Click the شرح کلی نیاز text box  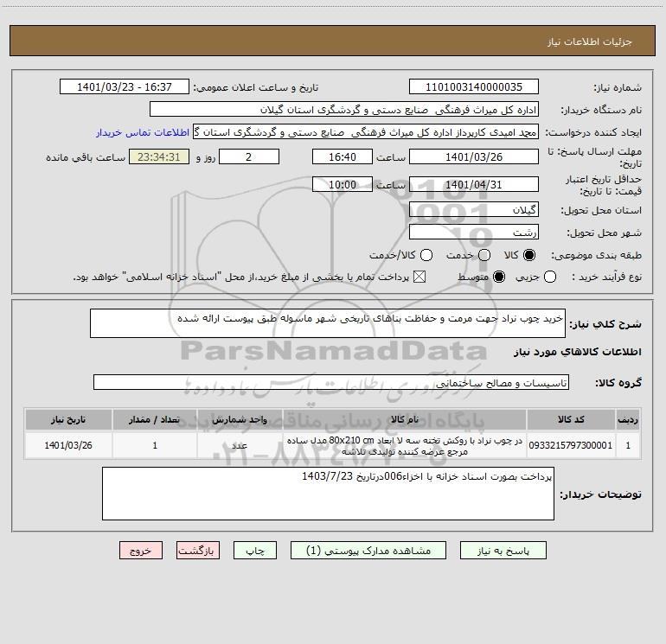coord(328,323)
